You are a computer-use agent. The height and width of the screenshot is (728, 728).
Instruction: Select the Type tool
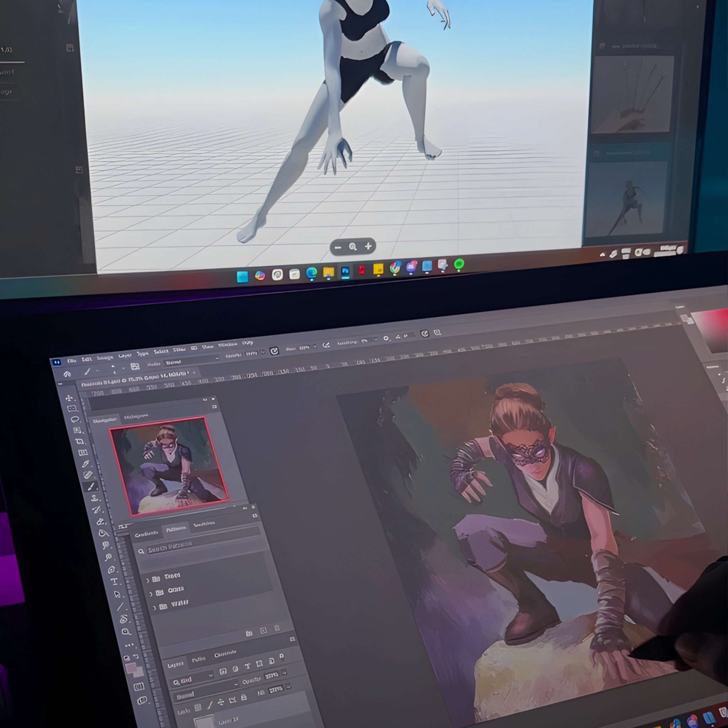tap(114, 581)
